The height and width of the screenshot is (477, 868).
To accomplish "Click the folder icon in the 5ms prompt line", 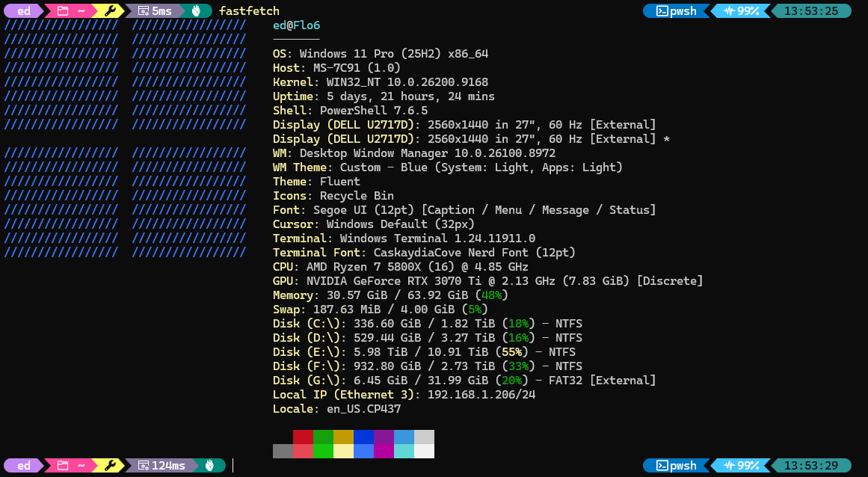I will click(x=63, y=11).
